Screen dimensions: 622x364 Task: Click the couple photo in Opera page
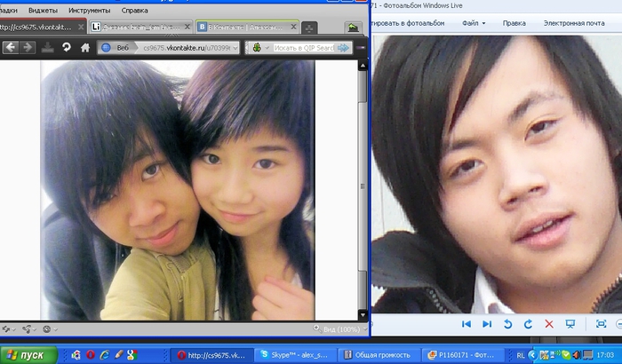click(x=178, y=190)
